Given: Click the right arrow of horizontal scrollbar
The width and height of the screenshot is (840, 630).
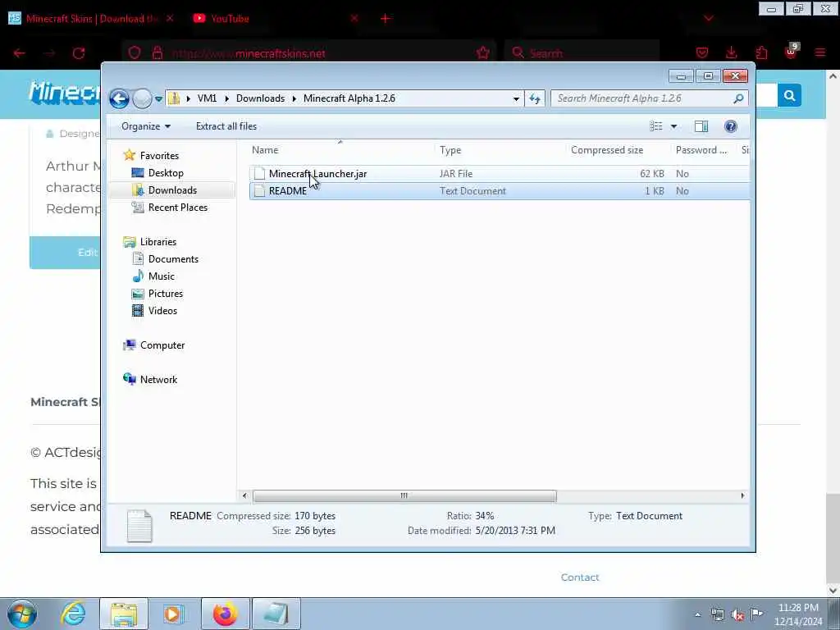Looking at the screenshot, I should (x=742, y=496).
